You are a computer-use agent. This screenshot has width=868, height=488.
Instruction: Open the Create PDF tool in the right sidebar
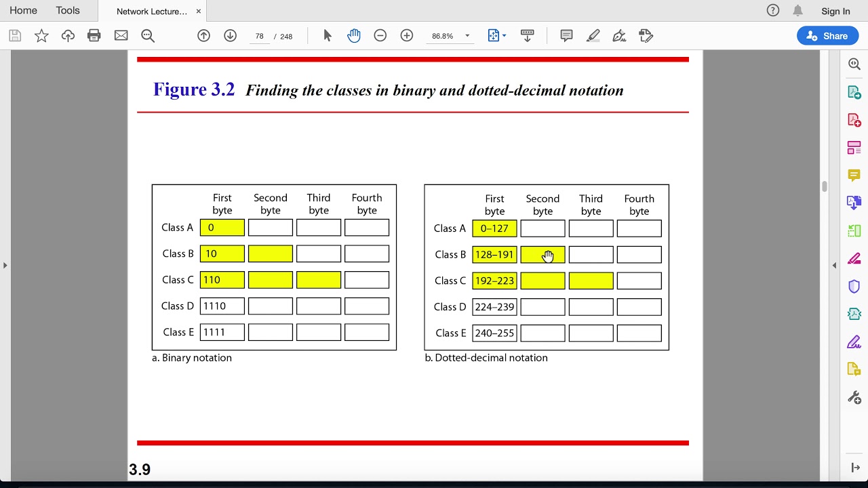click(x=854, y=120)
